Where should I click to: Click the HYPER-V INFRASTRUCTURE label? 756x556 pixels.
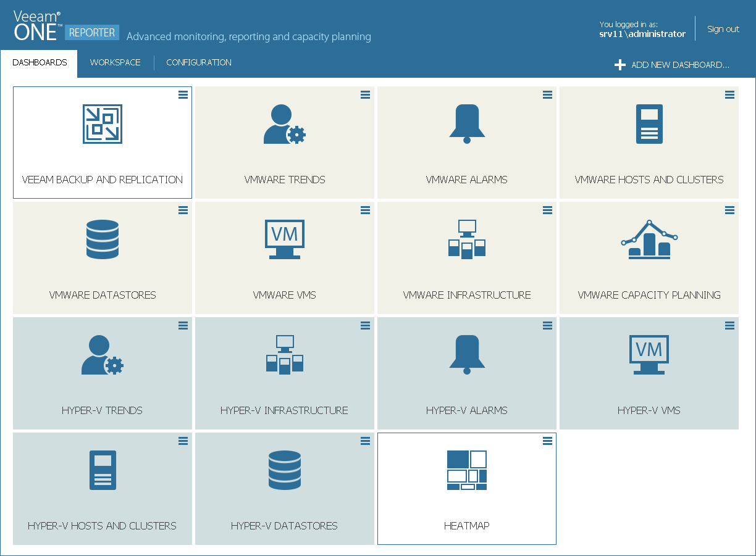click(285, 410)
